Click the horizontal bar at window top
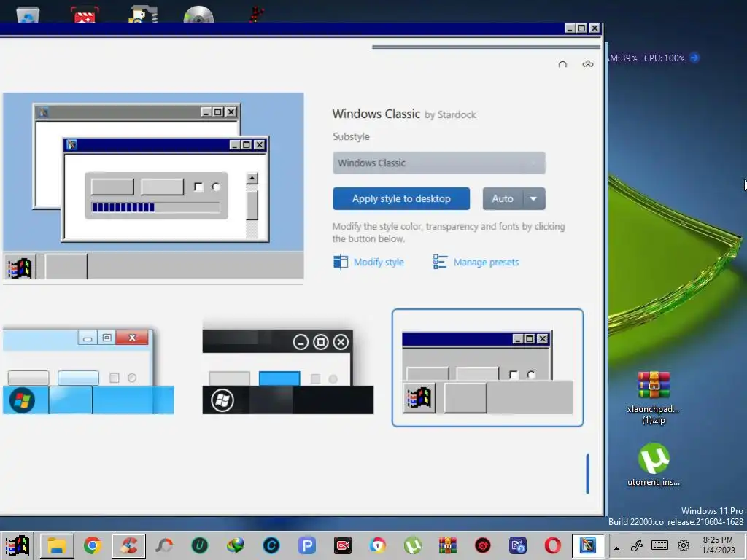This screenshot has height=560, width=747. tap(486, 47)
